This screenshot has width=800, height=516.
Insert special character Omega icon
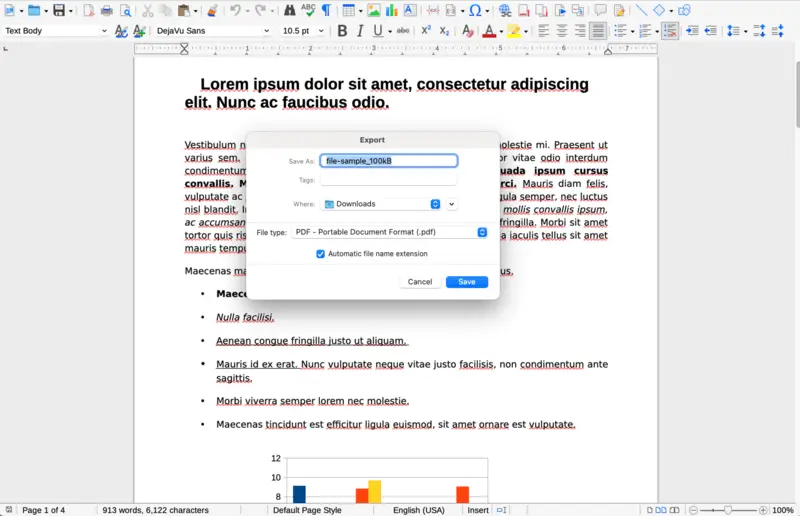click(475, 10)
